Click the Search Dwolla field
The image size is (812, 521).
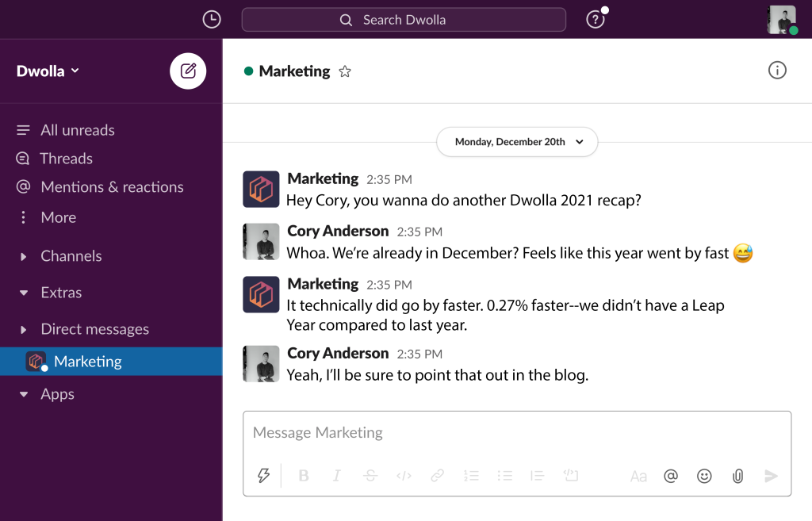coord(404,20)
